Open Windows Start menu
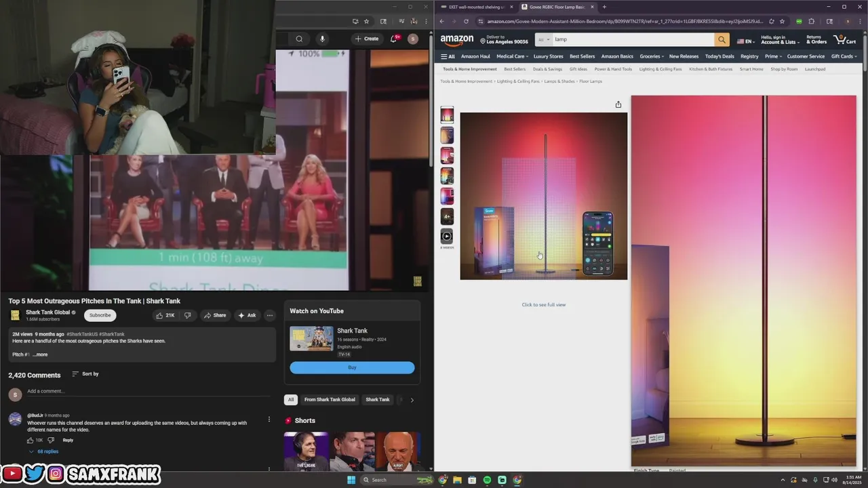The height and width of the screenshot is (488, 868). (x=351, y=480)
